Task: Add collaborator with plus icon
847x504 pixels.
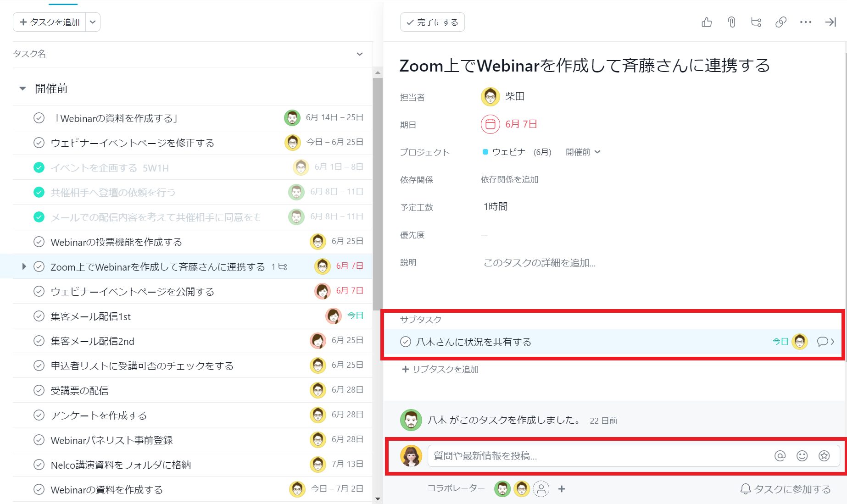Action: 562,489
